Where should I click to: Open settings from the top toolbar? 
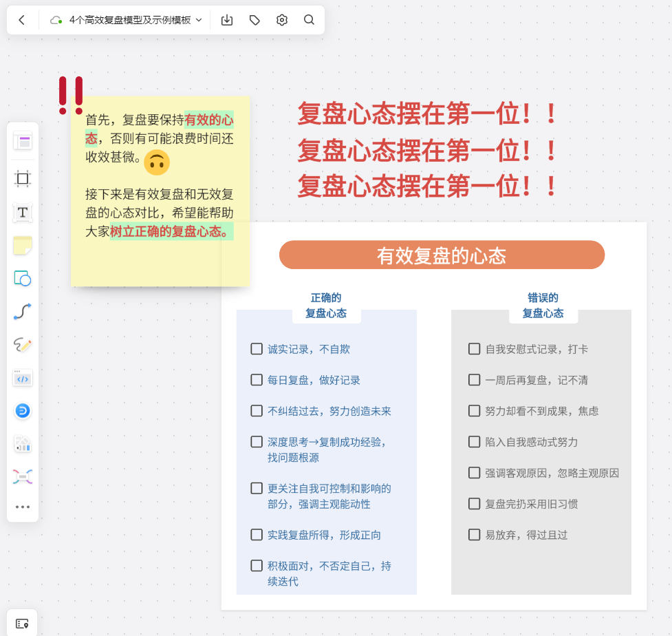(x=282, y=20)
